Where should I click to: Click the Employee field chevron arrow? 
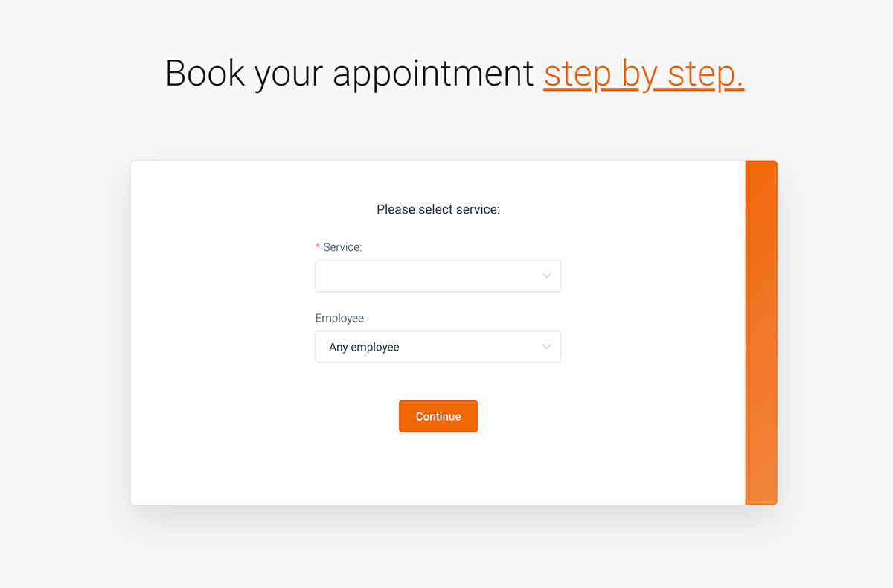point(547,348)
